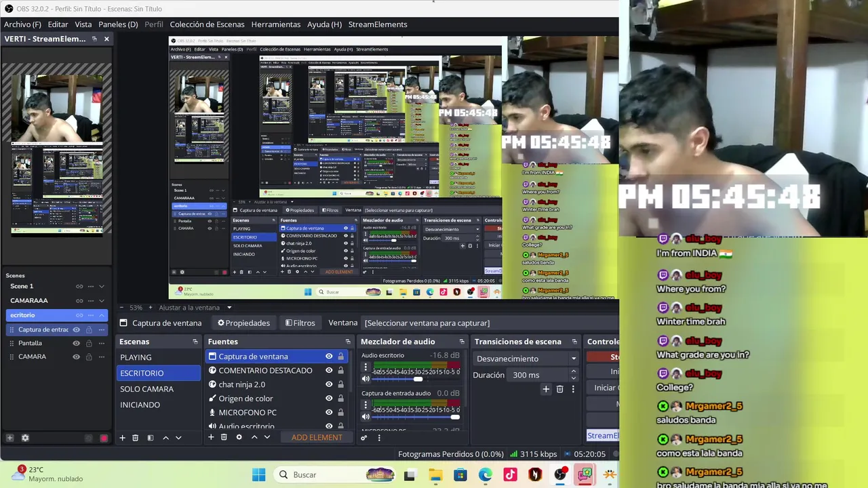Toggle eye for chat ninja 2.0

tap(329, 384)
